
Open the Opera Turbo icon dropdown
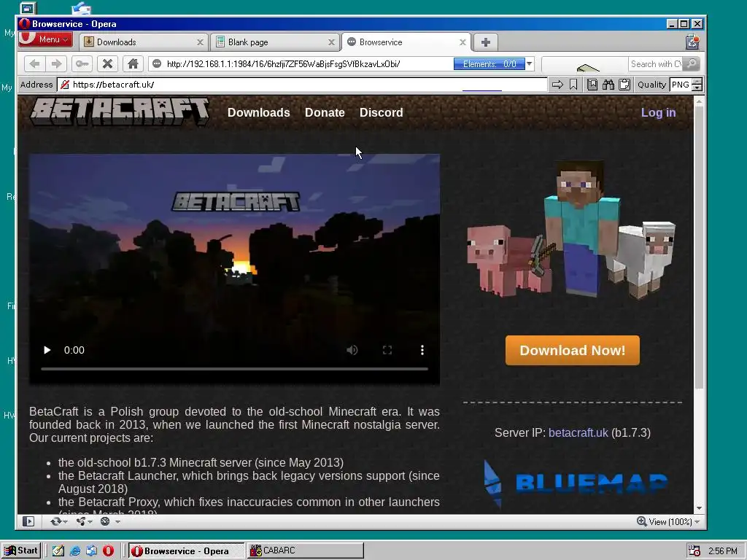click(x=110, y=521)
